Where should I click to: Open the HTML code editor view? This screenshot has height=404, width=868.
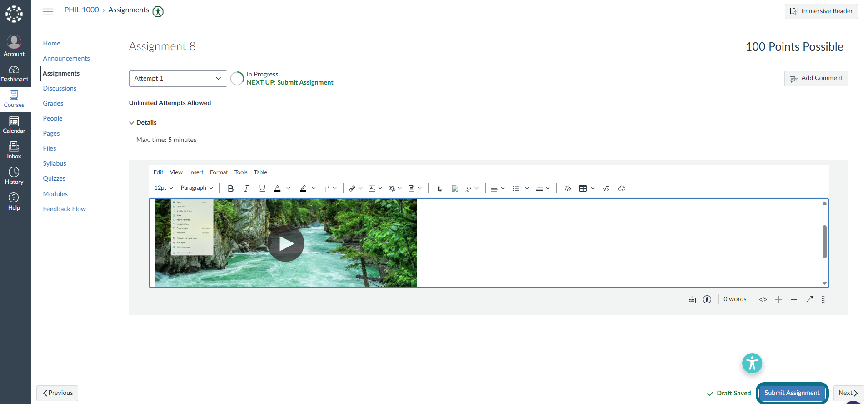763,299
